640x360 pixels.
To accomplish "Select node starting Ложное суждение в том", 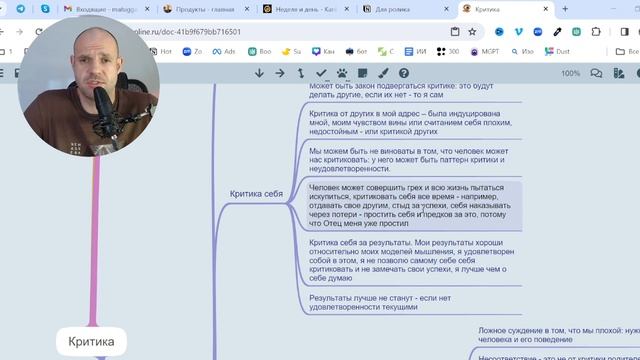I will tap(559, 335).
